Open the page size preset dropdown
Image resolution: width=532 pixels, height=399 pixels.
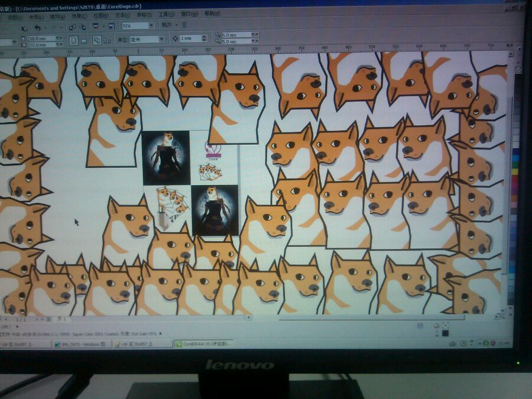(14, 42)
